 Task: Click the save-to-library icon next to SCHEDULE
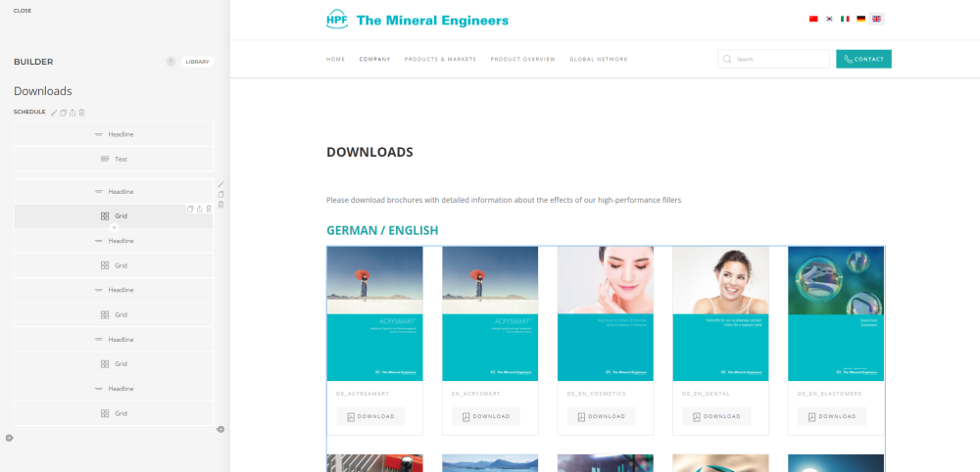point(73,113)
